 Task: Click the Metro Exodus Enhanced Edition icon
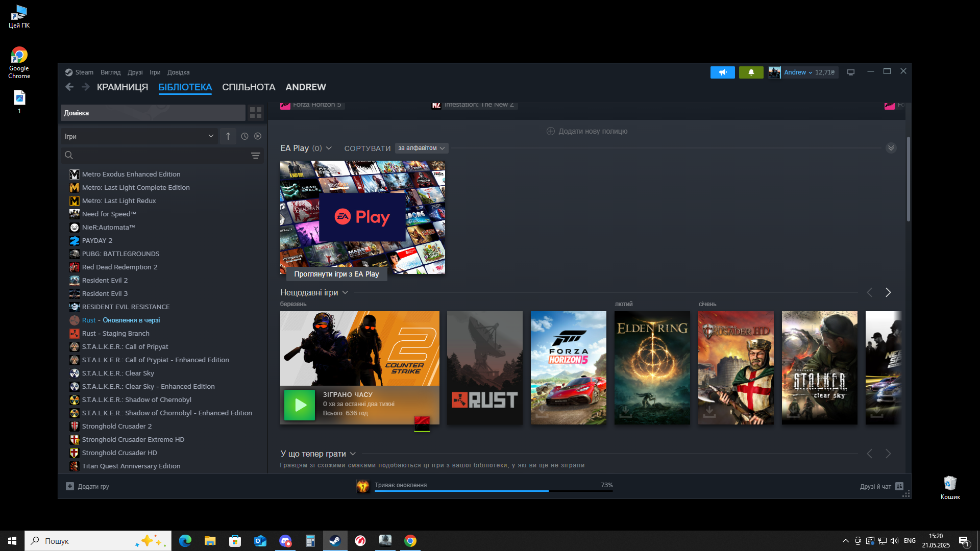[75, 174]
